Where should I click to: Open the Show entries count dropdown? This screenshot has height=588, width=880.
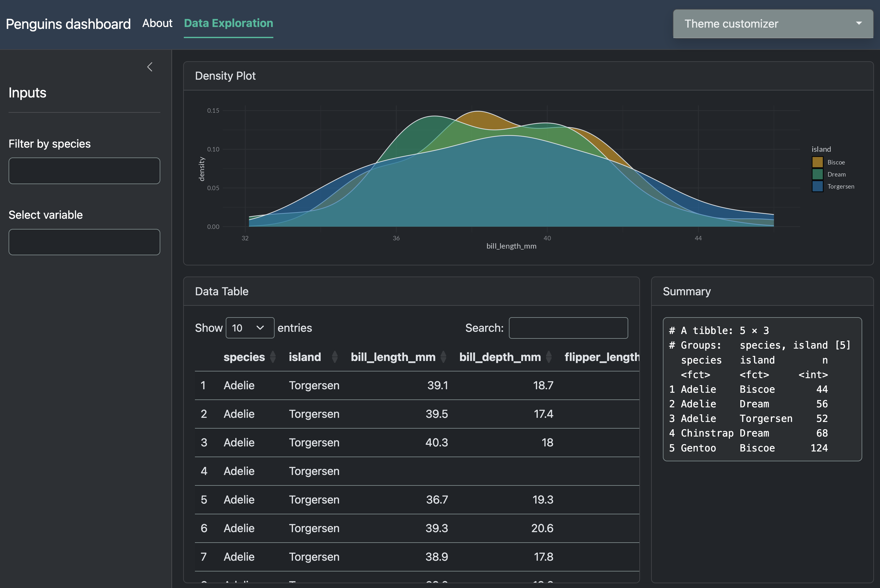[250, 328]
